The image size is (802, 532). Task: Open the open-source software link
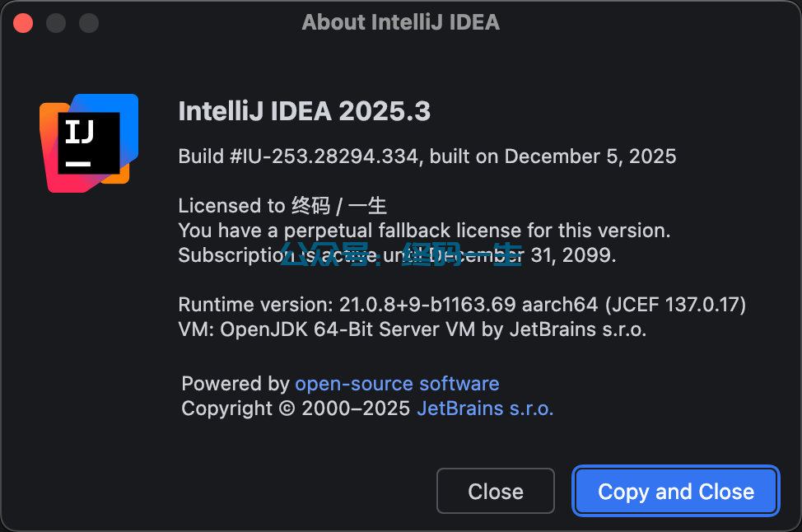click(397, 384)
